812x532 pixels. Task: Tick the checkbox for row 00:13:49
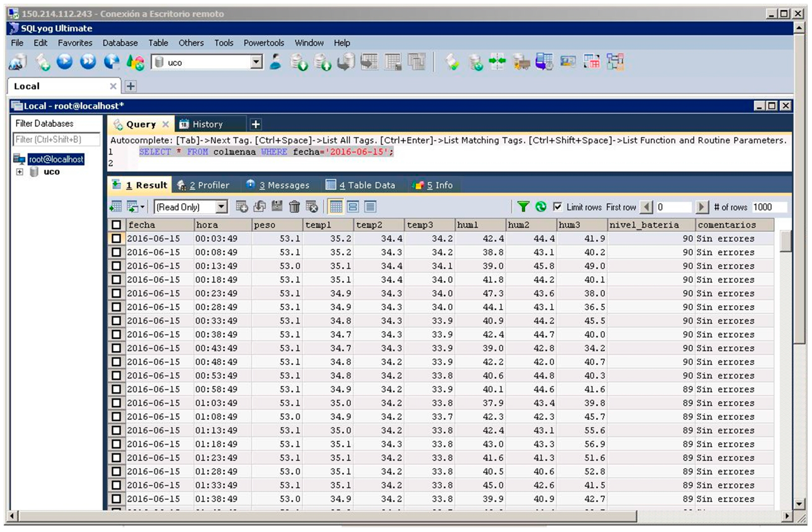(116, 266)
